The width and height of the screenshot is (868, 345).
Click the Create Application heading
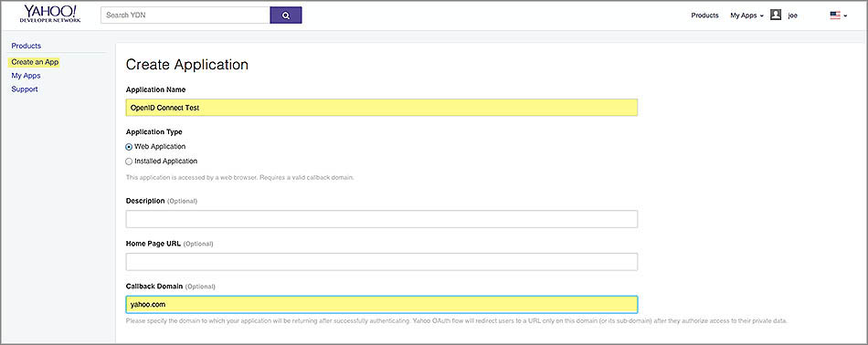pos(187,65)
